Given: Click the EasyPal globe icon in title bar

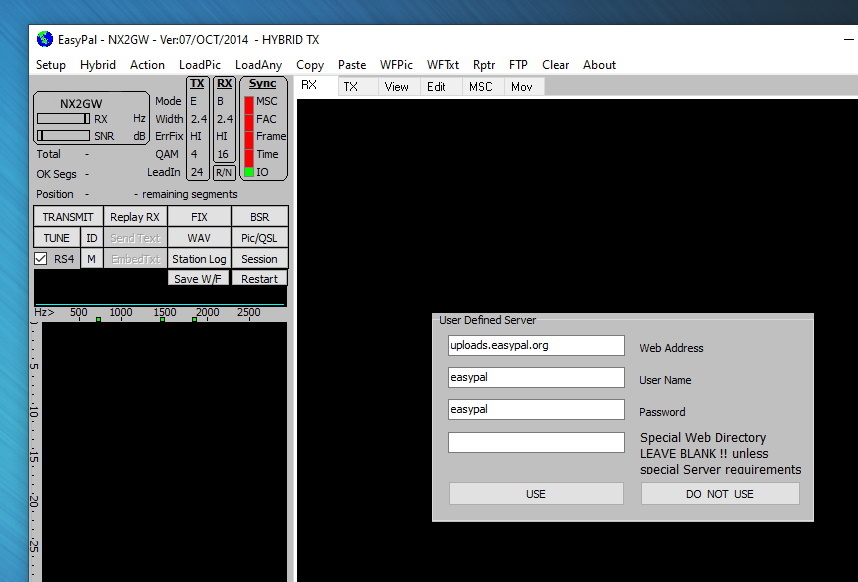Looking at the screenshot, I should pos(44,40).
